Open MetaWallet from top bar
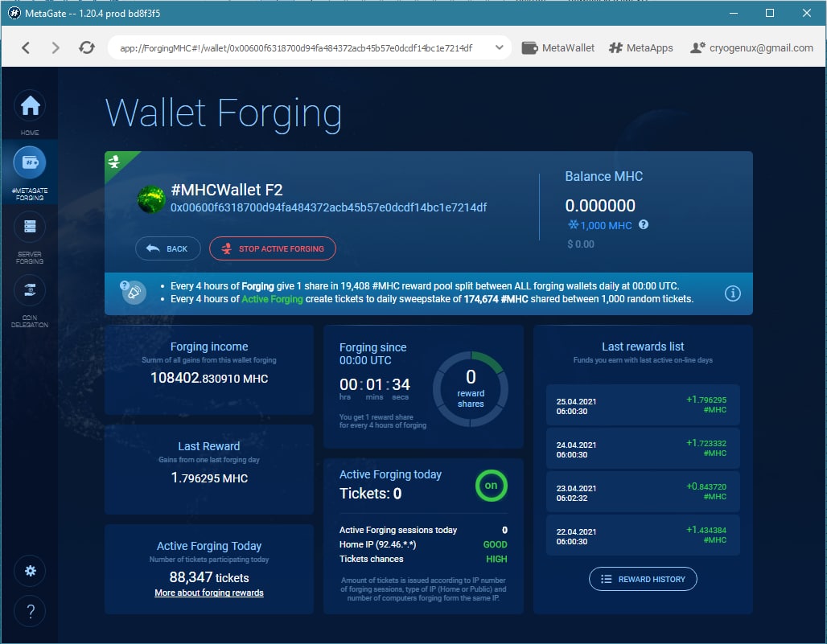827x644 pixels. pos(558,48)
